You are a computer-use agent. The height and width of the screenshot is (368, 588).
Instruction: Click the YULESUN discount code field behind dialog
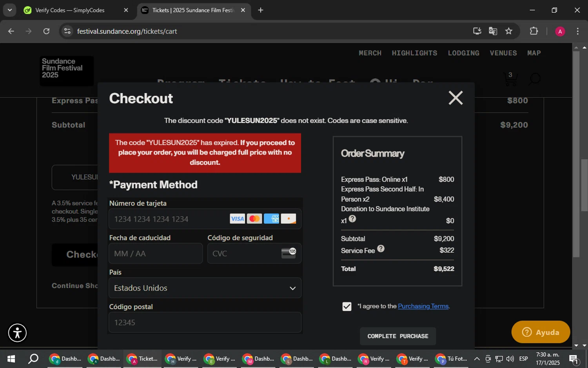[x=75, y=177]
